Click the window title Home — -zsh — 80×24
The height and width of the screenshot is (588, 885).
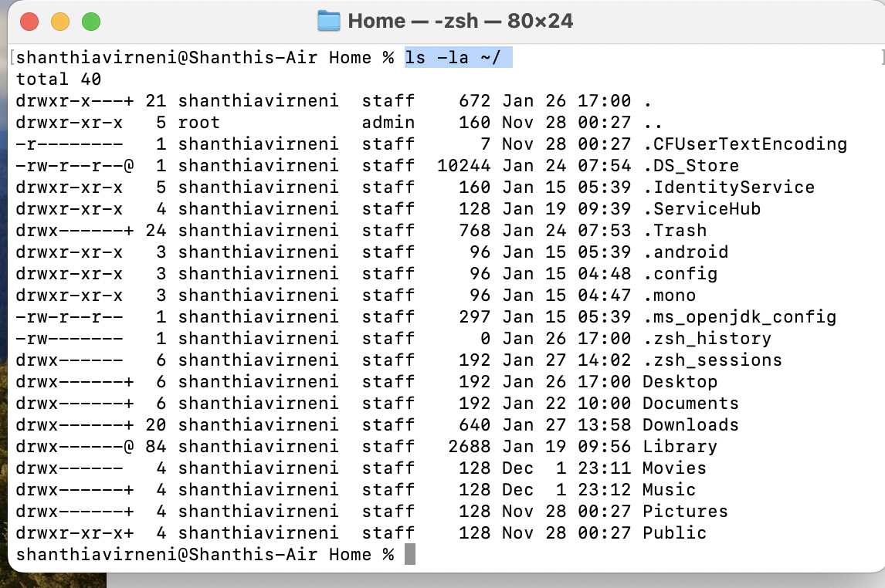point(460,22)
